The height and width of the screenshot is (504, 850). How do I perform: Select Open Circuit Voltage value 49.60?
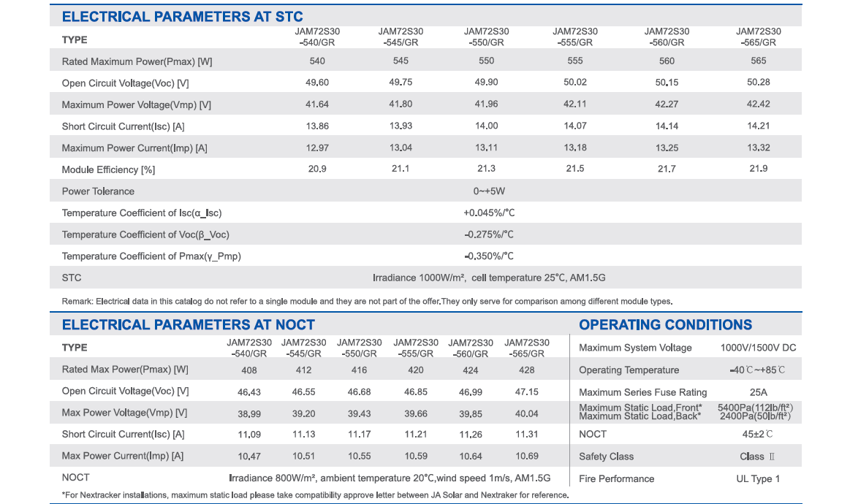tap(317, 83)
